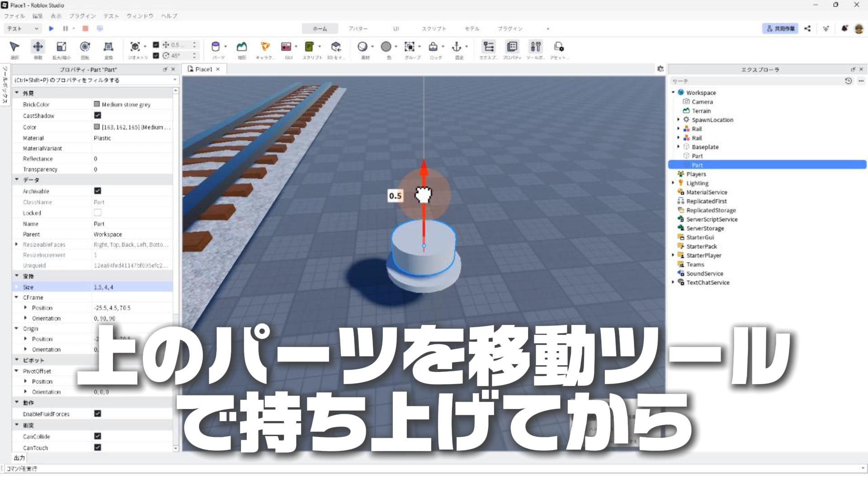Click the 共同作業 collaborate button
Image resolution: width=868 pixels, height=488 pixels.
click(x=780, y=28)
